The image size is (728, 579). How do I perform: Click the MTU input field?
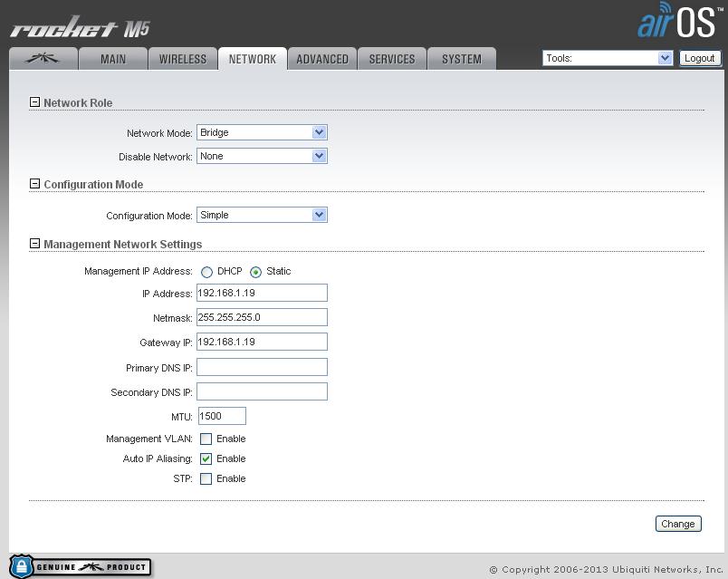(x=222, y=416)
